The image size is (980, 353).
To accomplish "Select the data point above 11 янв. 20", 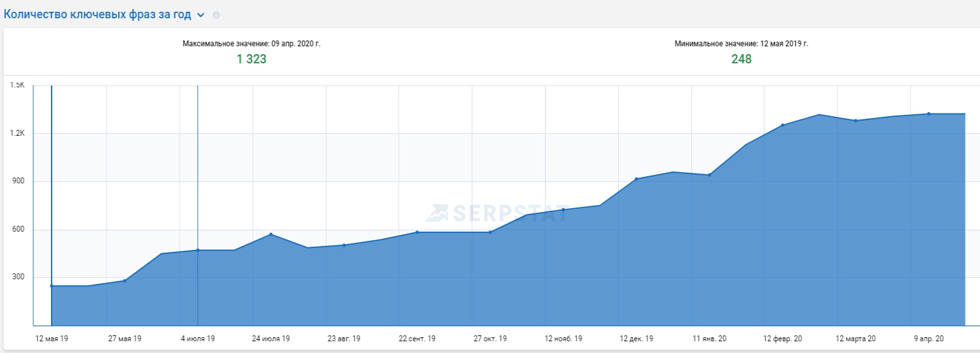I will 710,175.
